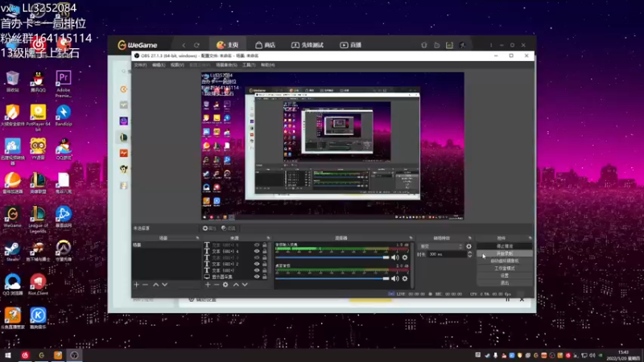
Task: Switch to WeGame 先锋测试 tab
Action: point(308,45)
